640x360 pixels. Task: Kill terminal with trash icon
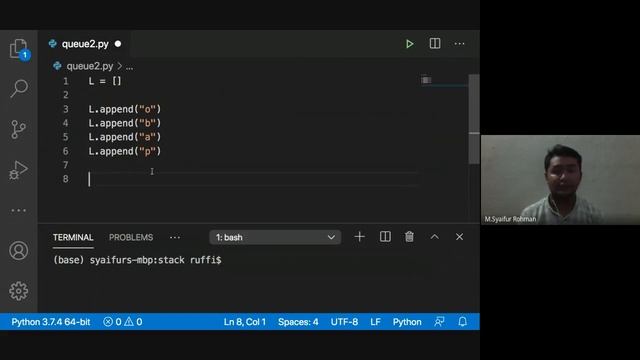point(409,237)
